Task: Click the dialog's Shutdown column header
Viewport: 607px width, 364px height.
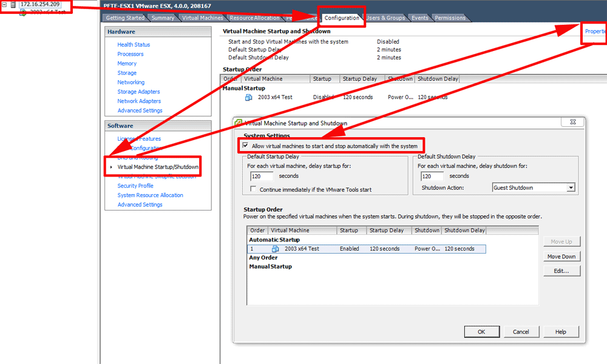Action: [x=427, y=230]
